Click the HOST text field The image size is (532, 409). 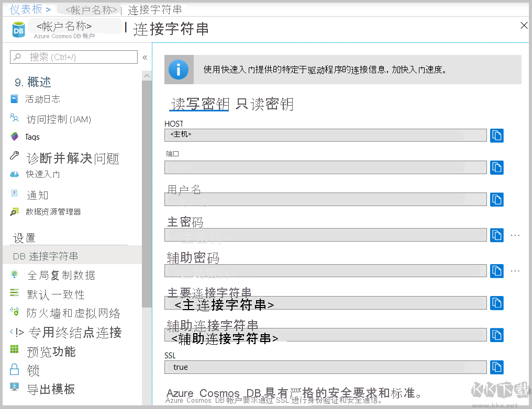(325, 135)
